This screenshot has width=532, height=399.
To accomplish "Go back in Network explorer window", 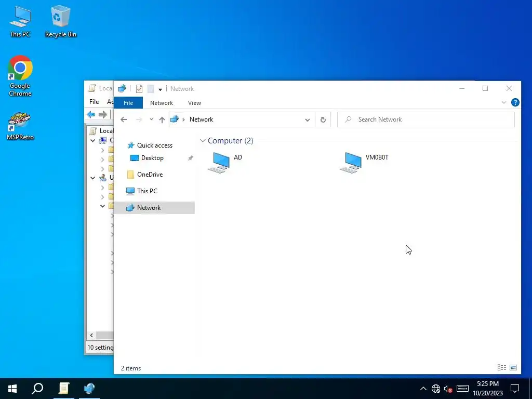I will 124,119.
